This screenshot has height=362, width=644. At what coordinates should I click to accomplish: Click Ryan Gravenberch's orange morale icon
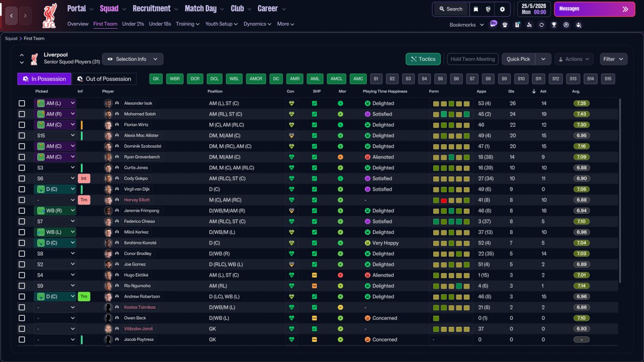(340, 157)
